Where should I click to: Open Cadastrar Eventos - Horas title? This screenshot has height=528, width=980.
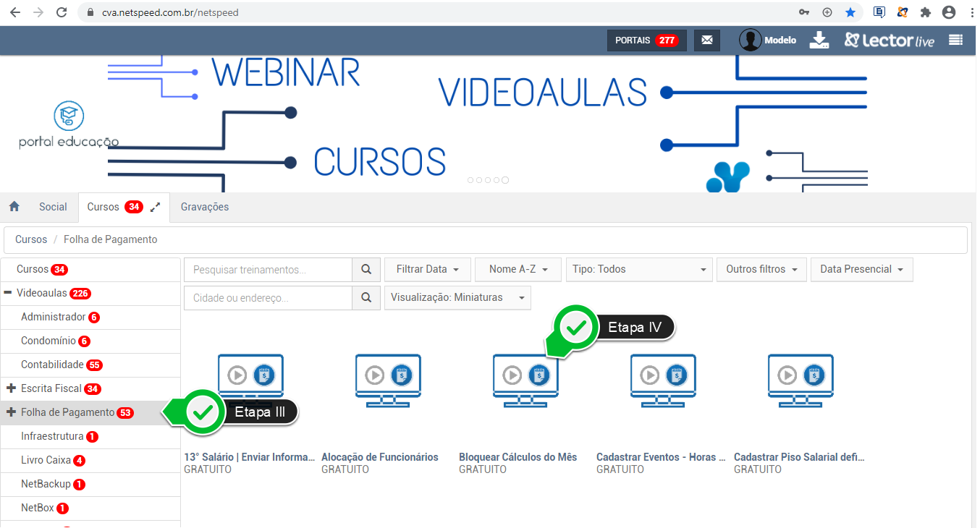point(661,457)
